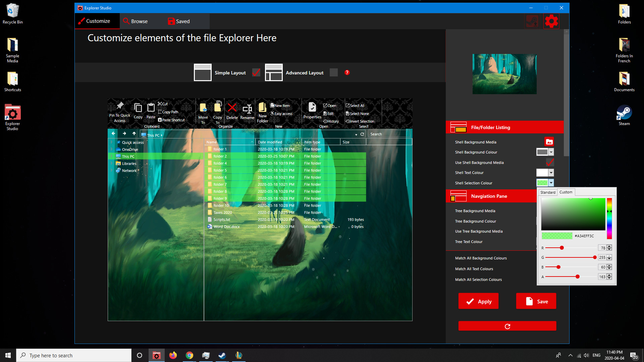Click Match All Background Colours

tap(481, 258)
